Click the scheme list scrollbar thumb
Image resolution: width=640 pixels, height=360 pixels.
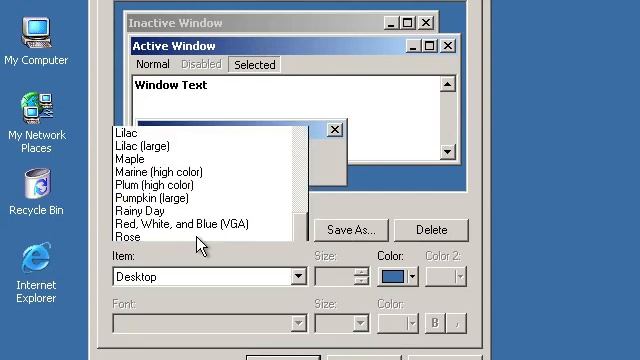coord(300,227)
